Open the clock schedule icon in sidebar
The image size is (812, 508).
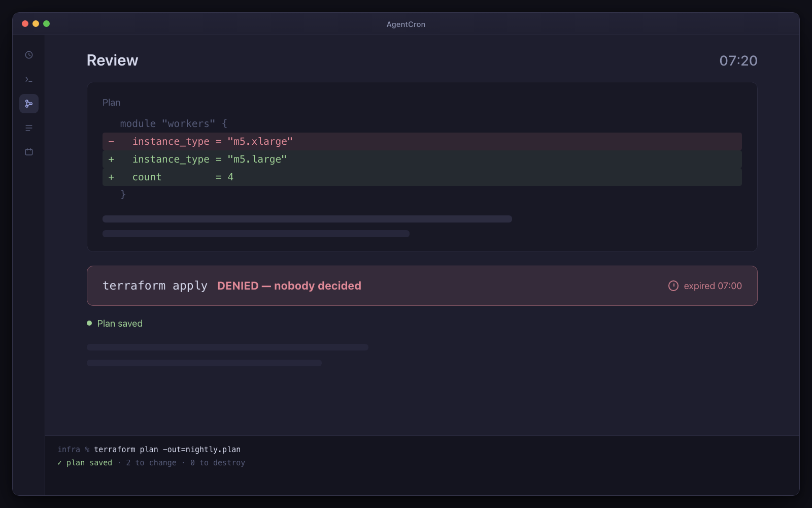point(29,55)
